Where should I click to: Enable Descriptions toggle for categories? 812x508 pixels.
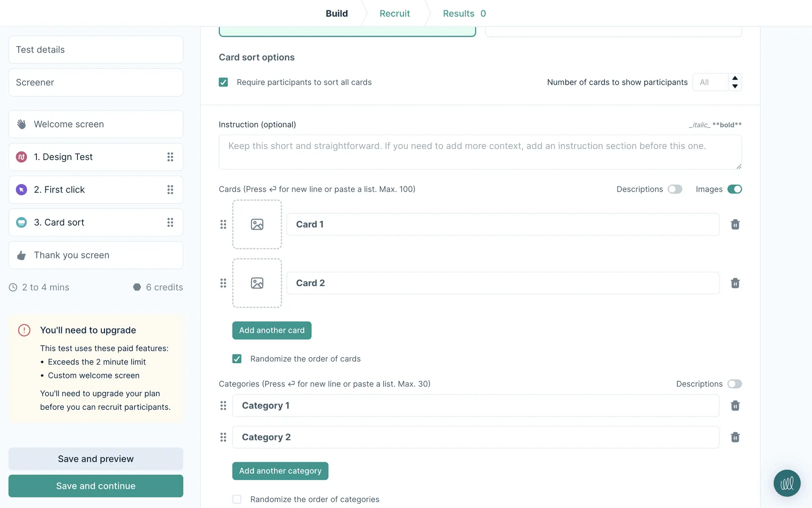735,384
